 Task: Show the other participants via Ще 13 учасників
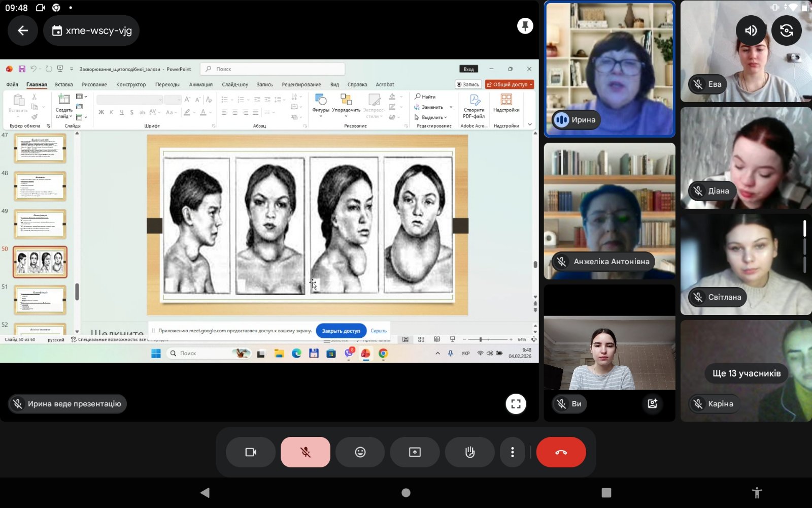(746, 373)
